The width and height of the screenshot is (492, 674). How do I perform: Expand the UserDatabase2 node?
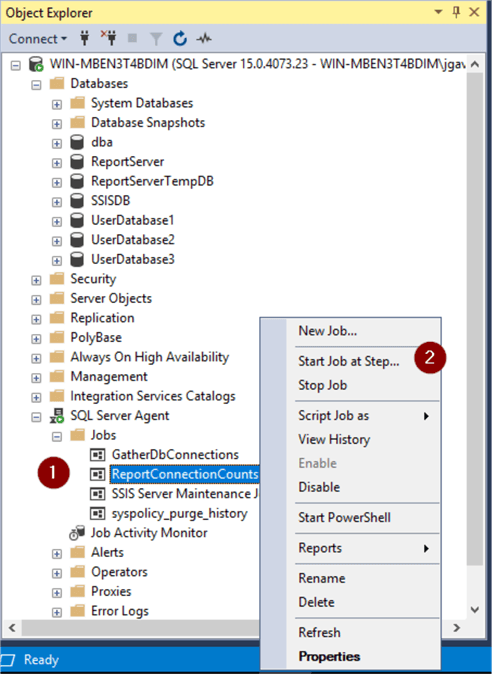[57, 241]
